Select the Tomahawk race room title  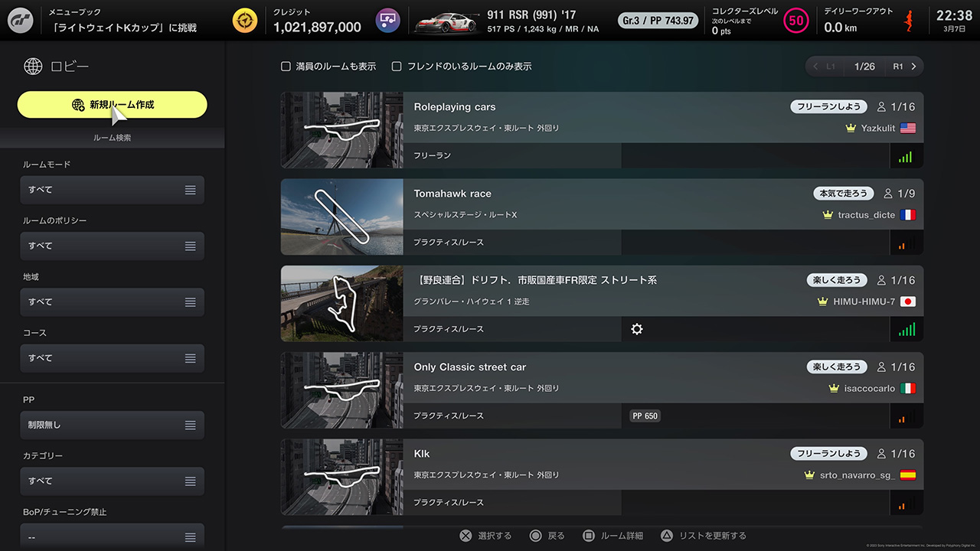(x=452, y=194)
